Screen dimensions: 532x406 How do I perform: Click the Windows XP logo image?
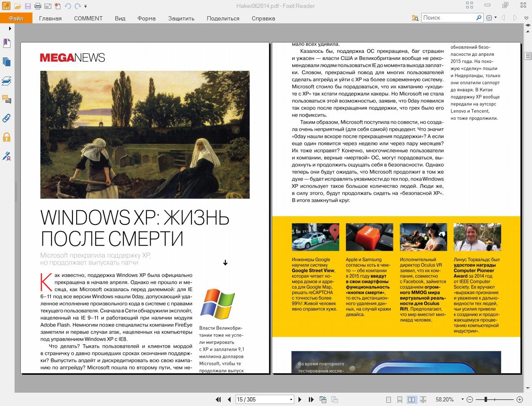coord(218,304)
